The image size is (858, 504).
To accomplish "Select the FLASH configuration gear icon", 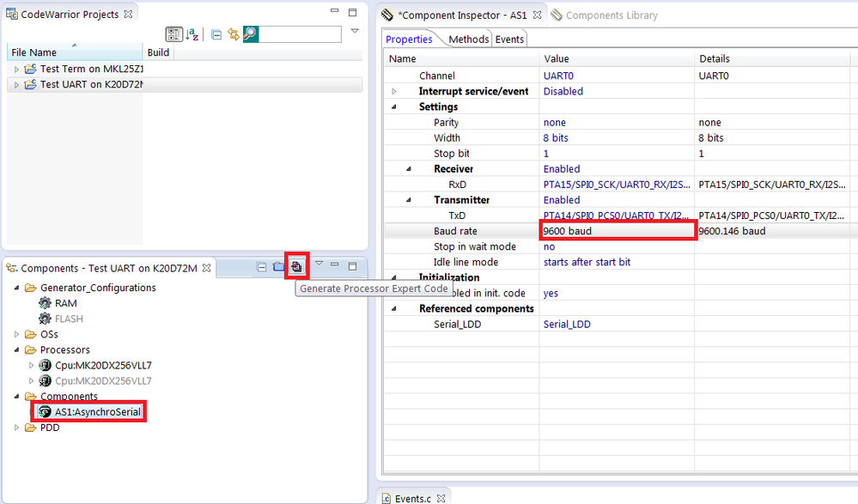I will click(x=45, y=319).
